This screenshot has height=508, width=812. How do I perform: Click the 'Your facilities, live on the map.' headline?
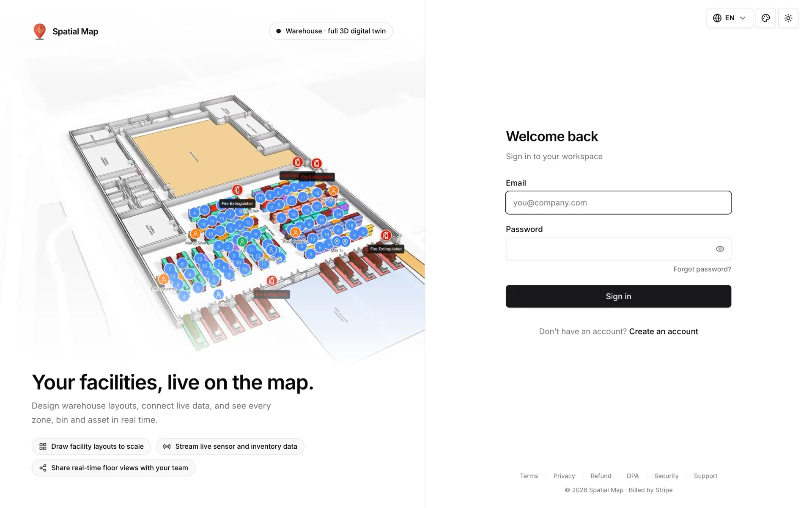click(173, 382)
